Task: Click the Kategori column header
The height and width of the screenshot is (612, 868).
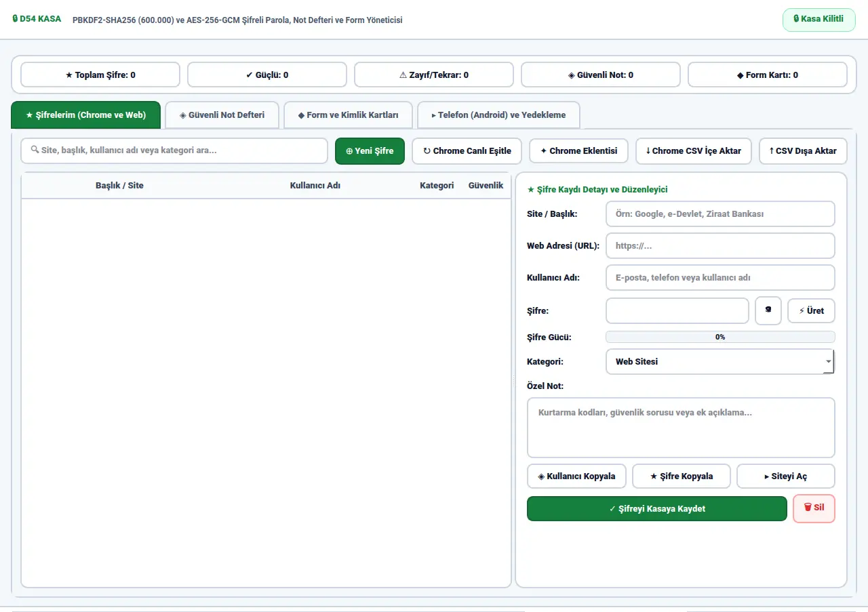Action: click(x=437, y=186)
